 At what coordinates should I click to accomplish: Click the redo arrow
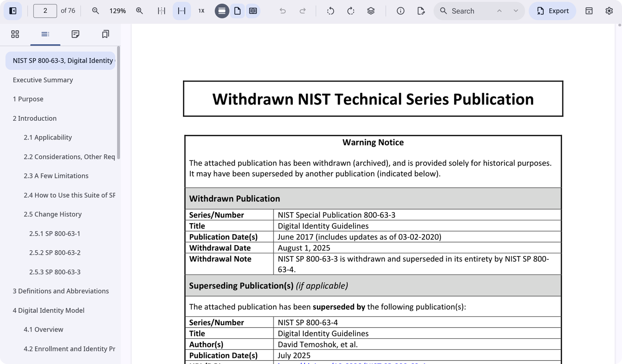[x=302, y=11]
